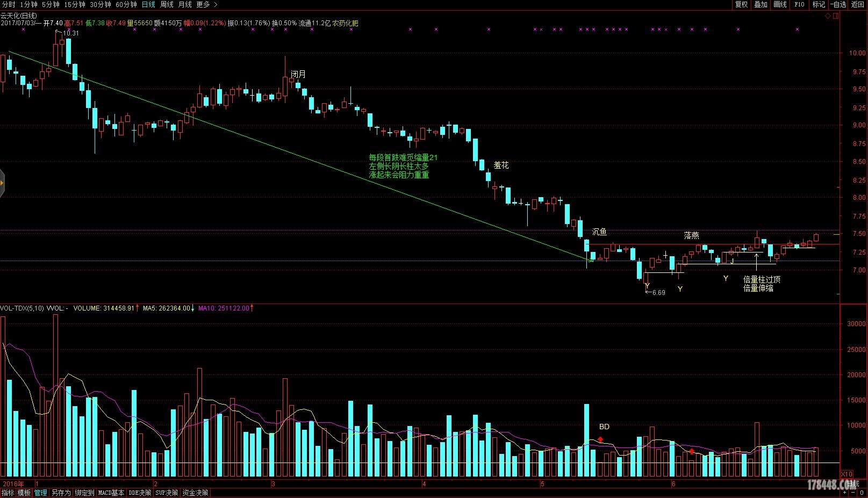Click the 沉鱼 chart annotation
Screen dimensions: 868x498
(599, 232)
